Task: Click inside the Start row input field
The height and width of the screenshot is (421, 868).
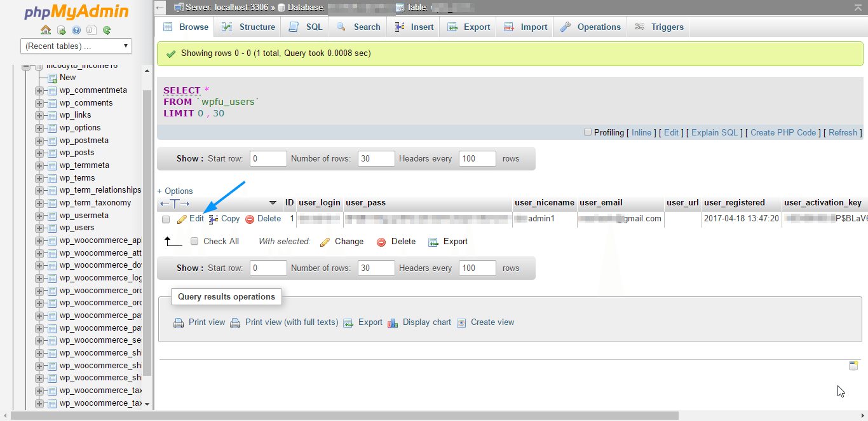Action: [x=268, y=158]
